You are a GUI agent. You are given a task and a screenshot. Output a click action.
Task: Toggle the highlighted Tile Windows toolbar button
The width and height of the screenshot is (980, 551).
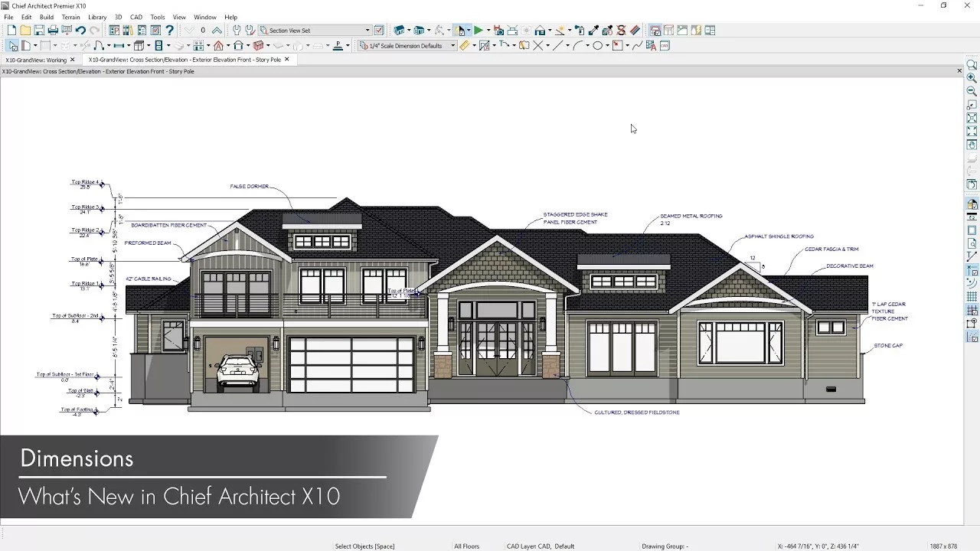[x=655, y=31]
